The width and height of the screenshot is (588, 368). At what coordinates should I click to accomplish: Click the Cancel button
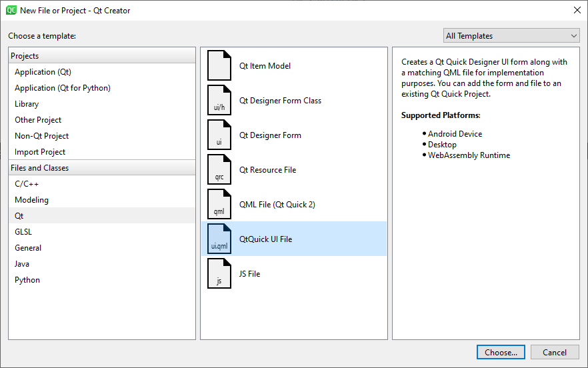click(x=555, y=352)
